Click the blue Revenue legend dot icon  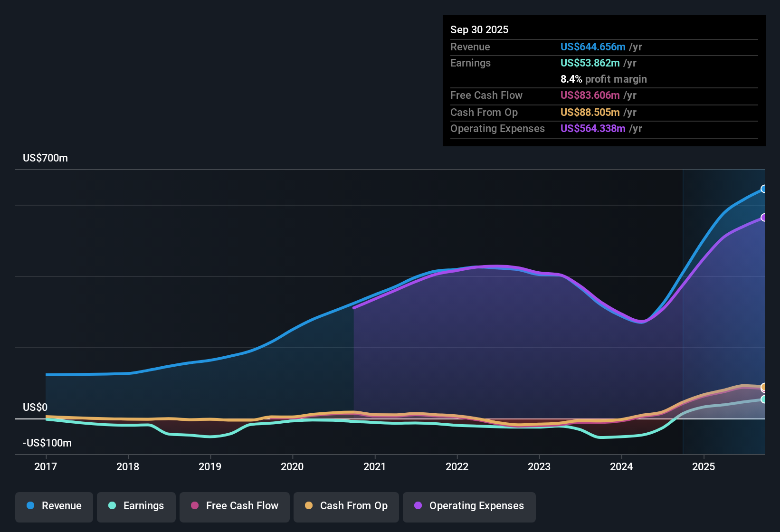click(x=30, y=506)
